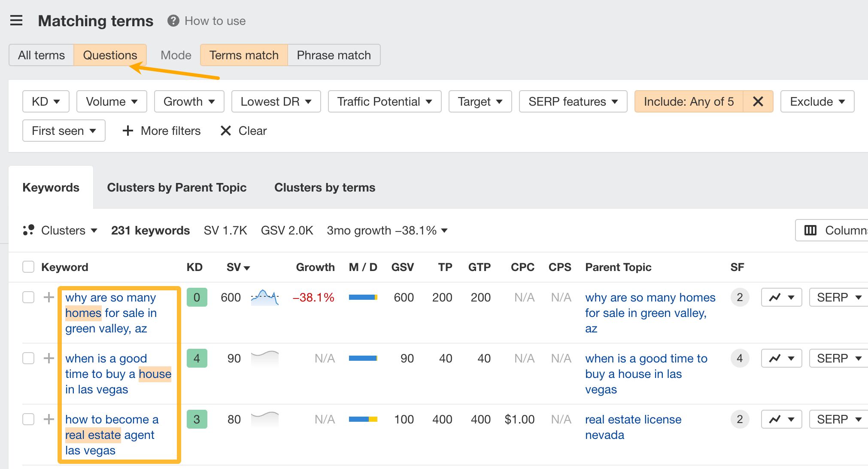Check the row for 'how to become a real estate agent'

pyautogui.click(x=28, y=419)
